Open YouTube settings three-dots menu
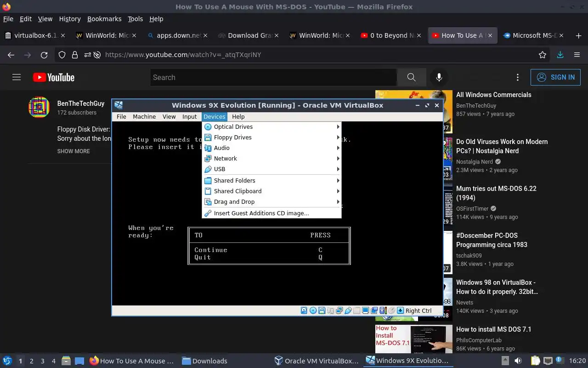The width and height of the screenshot is (588, 368). 518,77
